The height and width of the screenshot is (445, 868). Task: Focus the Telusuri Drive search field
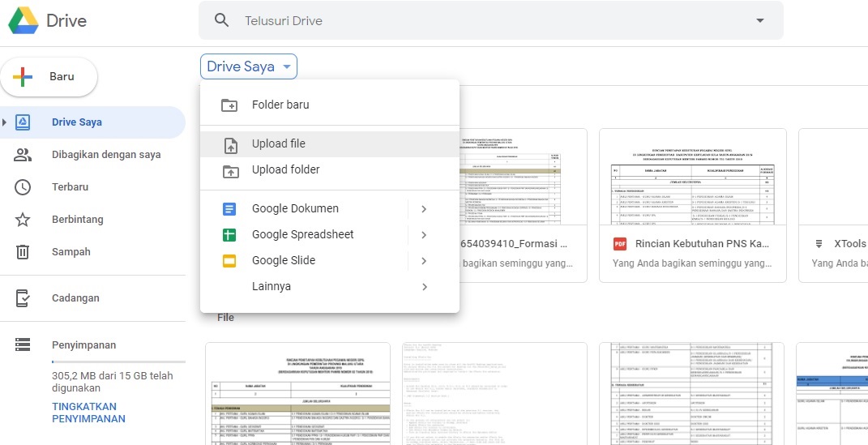491,20
